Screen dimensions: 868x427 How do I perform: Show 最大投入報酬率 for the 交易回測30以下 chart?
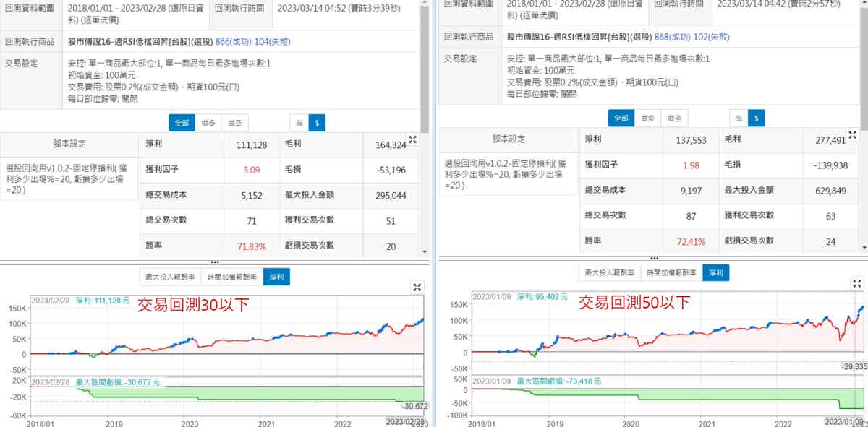tap(171, 277)
